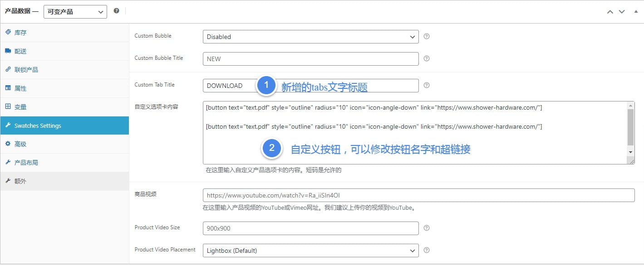Click the help icon beside Custom Bubble
Viewport: 644px width, 265px height.
426,36
